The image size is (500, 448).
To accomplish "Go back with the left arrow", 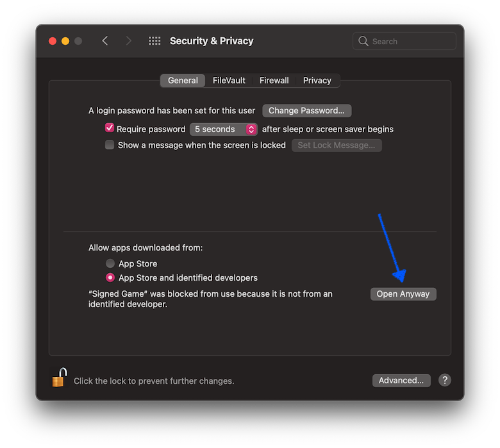I will tap(105, 41).
